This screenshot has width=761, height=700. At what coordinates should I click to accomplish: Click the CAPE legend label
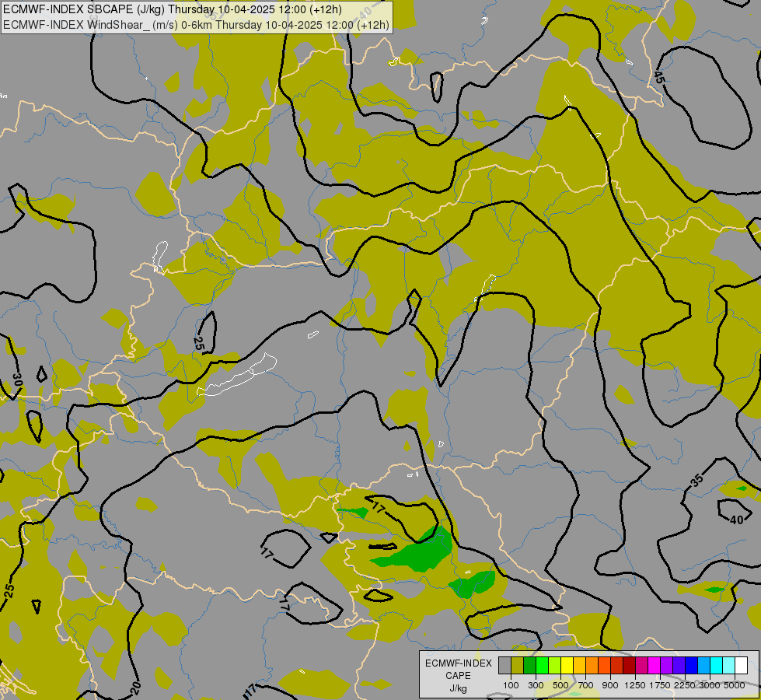(x=458, y=676)
